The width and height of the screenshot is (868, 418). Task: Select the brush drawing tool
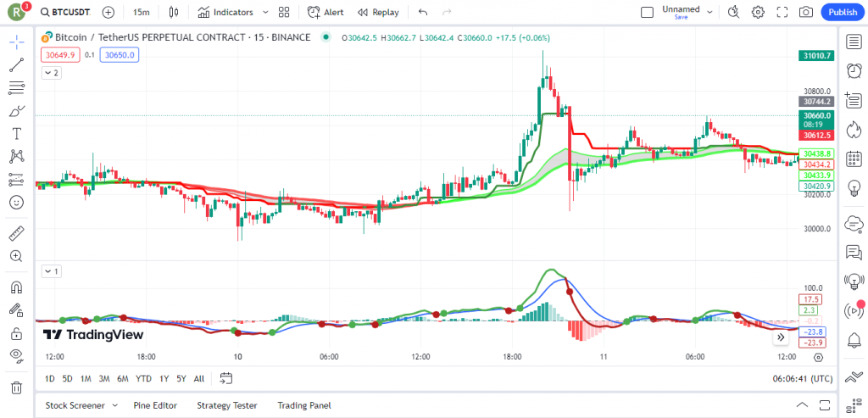[17, 111]
